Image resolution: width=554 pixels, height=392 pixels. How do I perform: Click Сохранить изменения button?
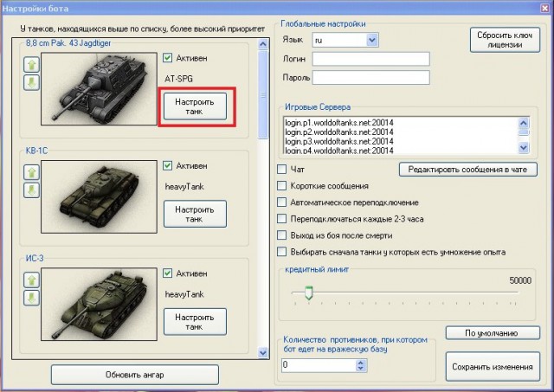[x=493, y=367]
